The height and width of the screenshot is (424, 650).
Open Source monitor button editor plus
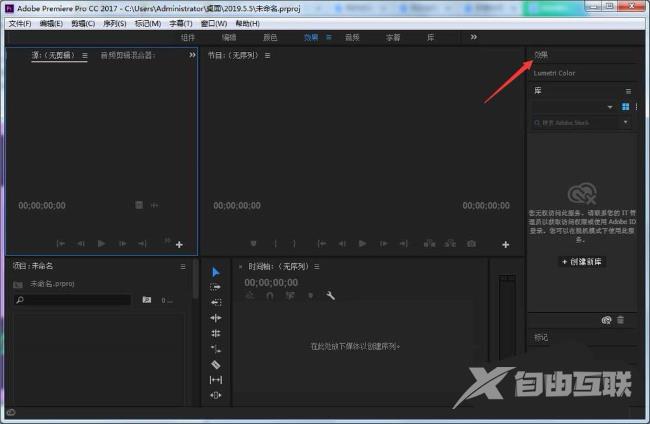pos(179,245)
